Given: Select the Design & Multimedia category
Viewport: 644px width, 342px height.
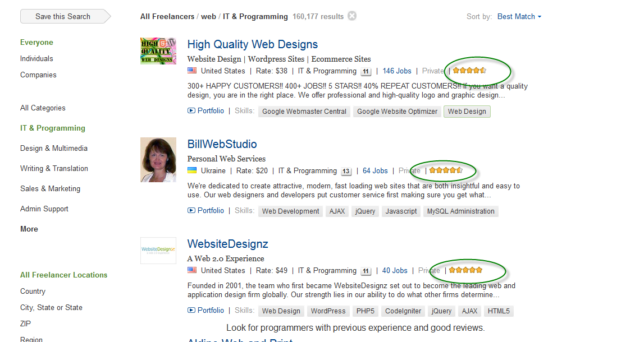Looking at the screenshot, I should [x=54, y=148].
